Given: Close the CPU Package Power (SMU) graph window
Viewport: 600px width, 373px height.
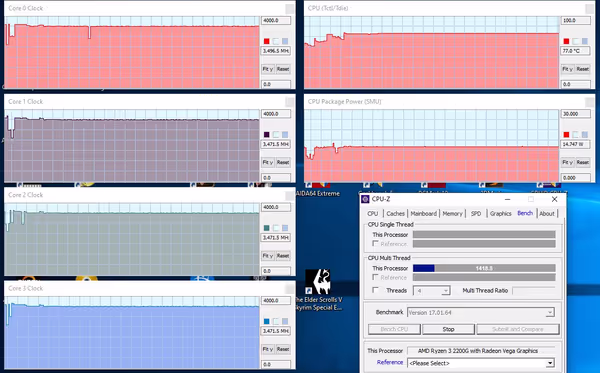Looking at the screenshot, I should 590,102.
